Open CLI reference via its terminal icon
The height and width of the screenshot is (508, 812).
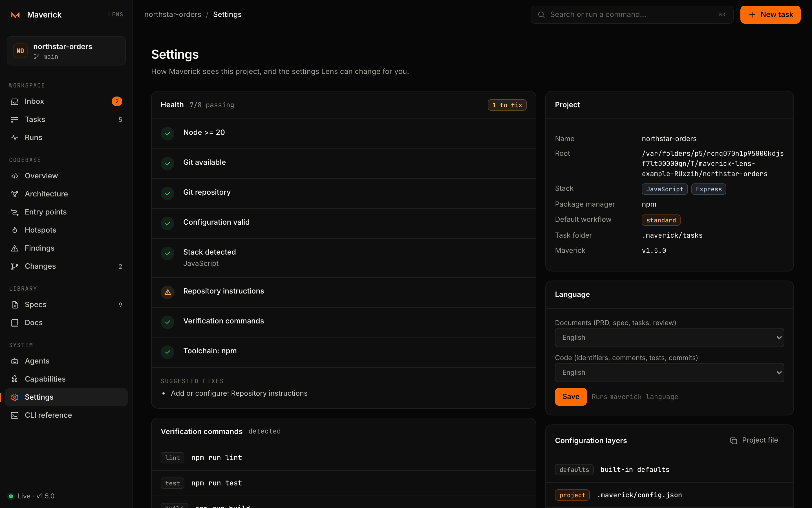[x=15, y=415]
